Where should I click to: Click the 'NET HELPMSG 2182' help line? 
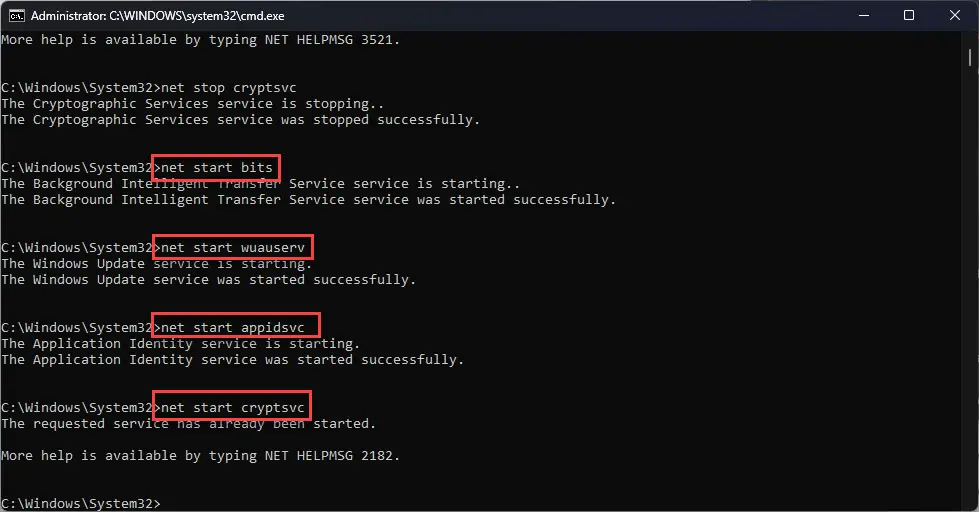(200, 456)
